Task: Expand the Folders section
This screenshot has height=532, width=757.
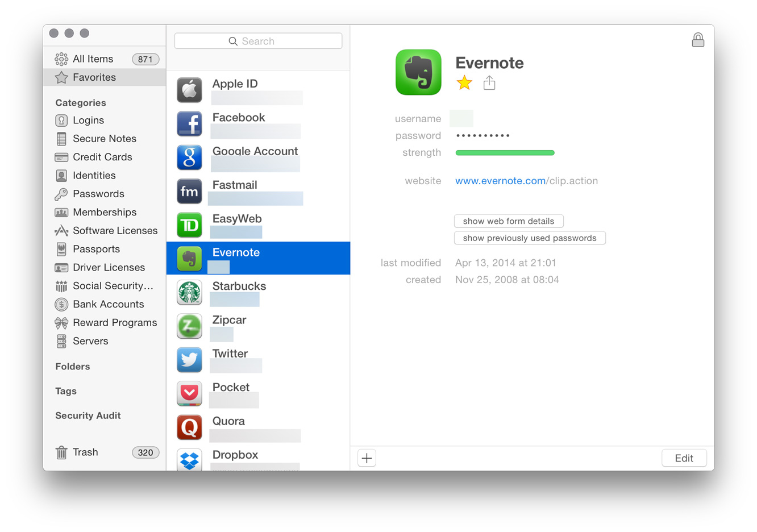Action: 73,367
